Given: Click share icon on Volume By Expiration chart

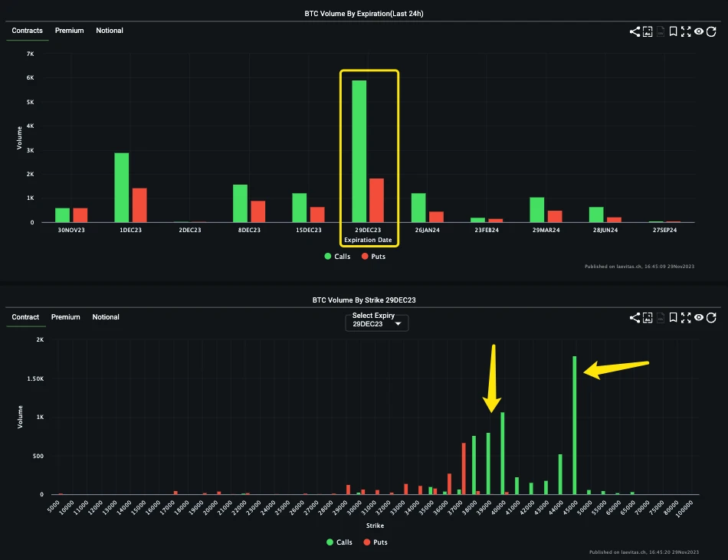Looking at the screenshot, I should [x=635, y=31].
